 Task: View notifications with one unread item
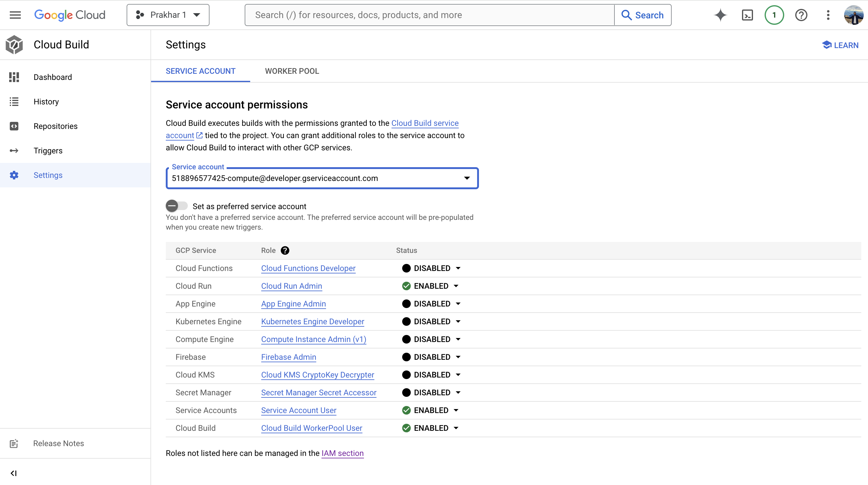774,15
